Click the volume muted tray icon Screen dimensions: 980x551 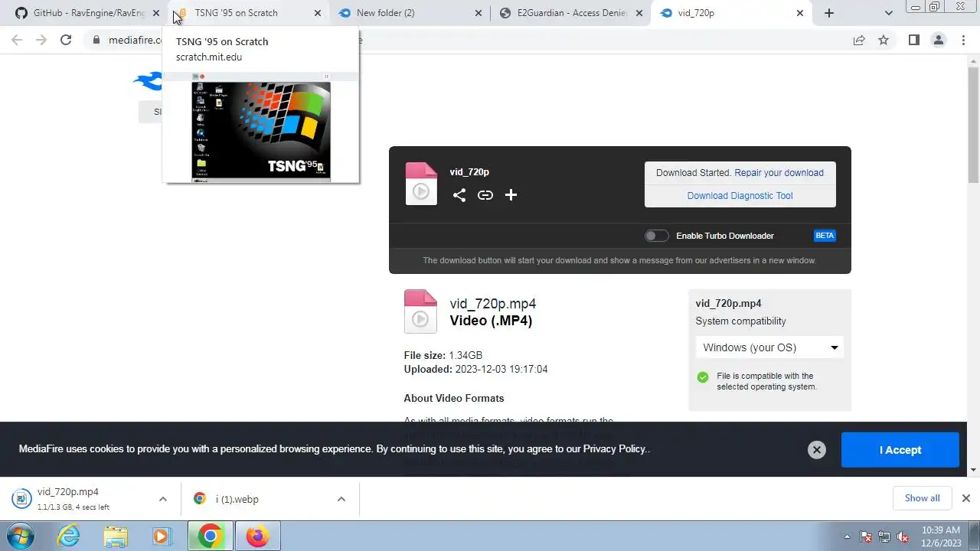coord(903,536)
